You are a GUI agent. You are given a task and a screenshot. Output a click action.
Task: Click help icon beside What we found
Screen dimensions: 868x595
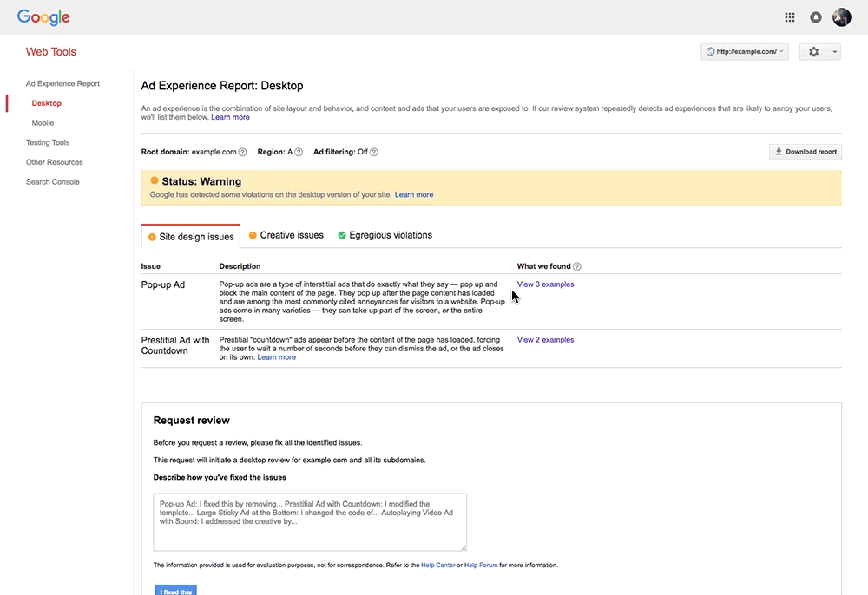577,266
